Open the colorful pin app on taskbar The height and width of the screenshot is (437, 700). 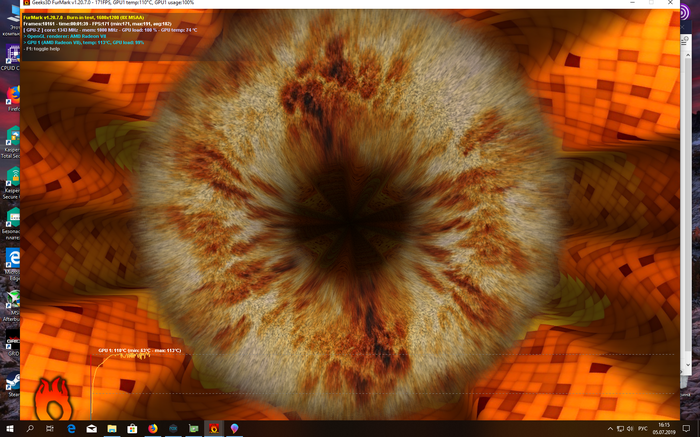click(234, 429)
